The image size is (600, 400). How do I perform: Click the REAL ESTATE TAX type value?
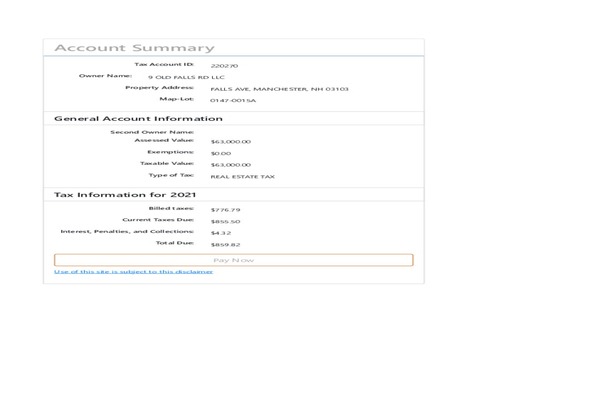(242, 176)
